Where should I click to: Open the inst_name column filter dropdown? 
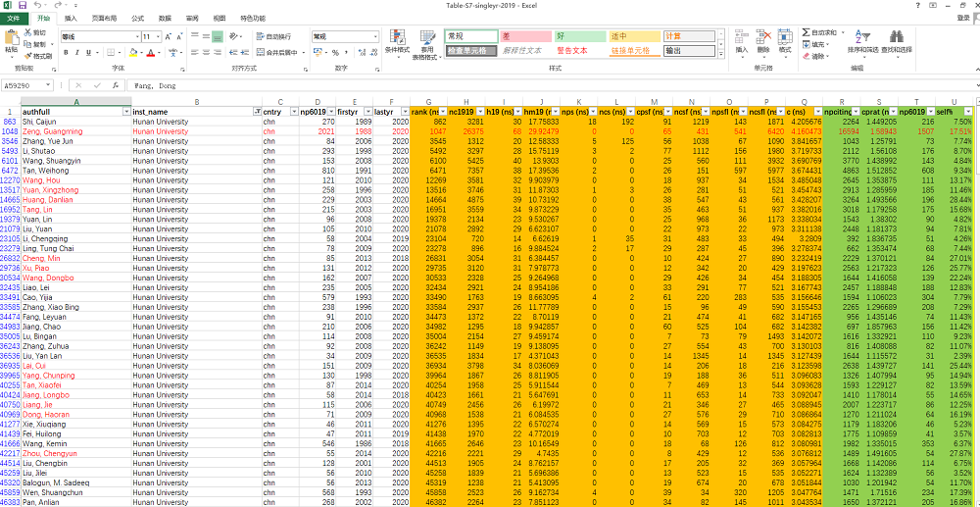pyautogui.click(x=257, y=113)
